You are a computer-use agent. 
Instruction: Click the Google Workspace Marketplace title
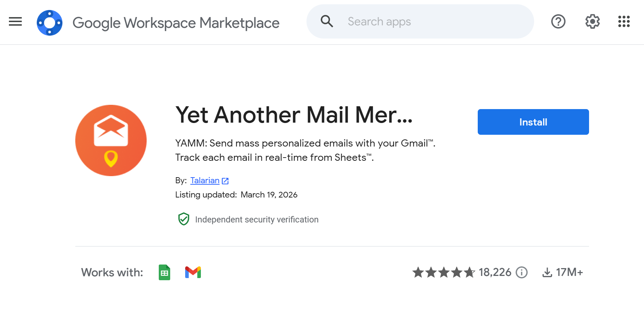pos(176,23)
